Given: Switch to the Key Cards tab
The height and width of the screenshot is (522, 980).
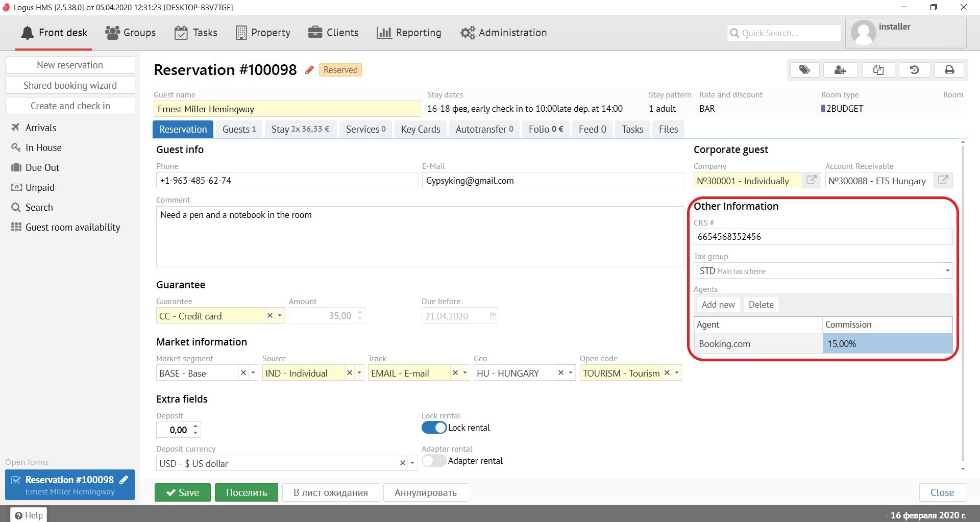Looking at the screenshot, I should [x=421, y=129].
